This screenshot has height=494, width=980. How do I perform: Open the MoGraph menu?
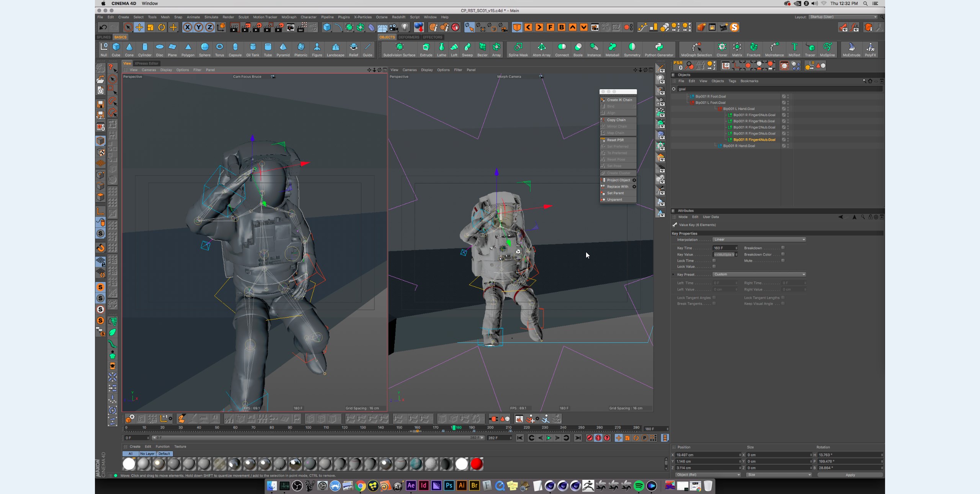click(289, 17)
